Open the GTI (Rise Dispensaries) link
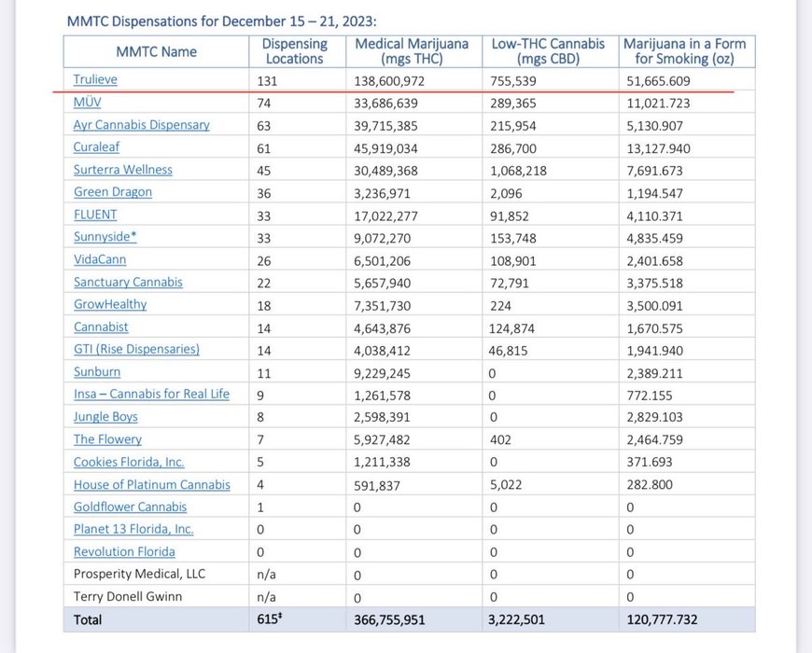 click(136, 349)
